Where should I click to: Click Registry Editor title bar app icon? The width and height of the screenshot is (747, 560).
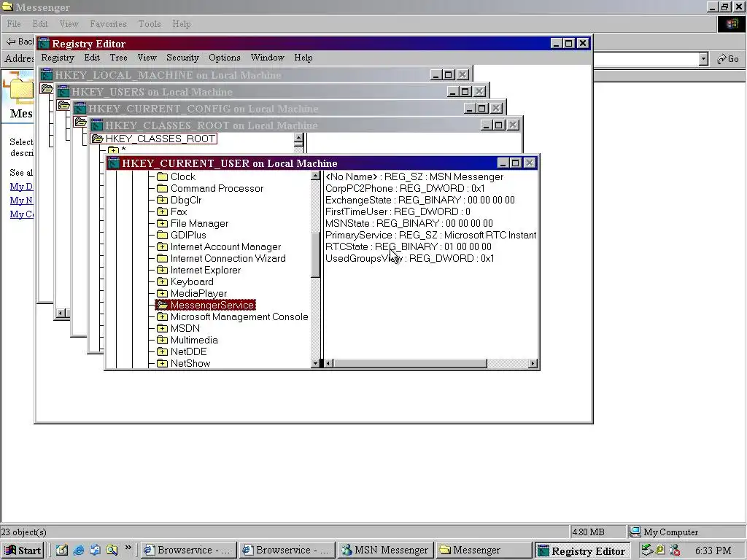coord(44,43)
